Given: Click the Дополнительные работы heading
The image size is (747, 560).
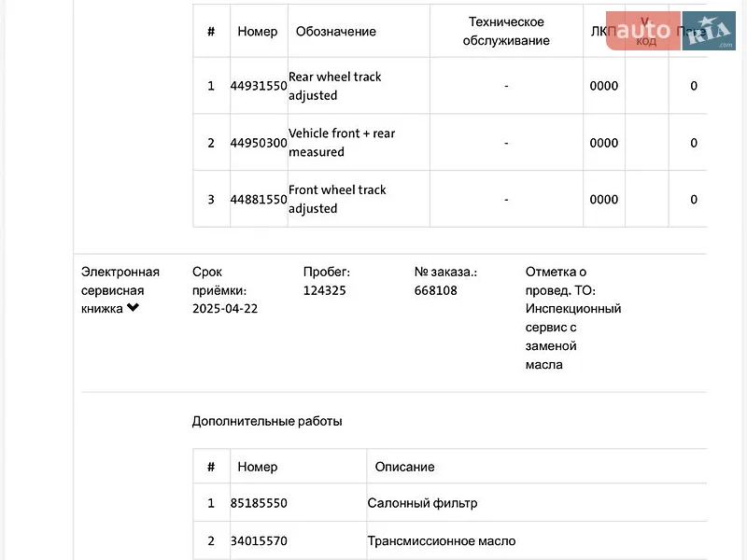Looking at the screenshot, I should tap(267, 422).
